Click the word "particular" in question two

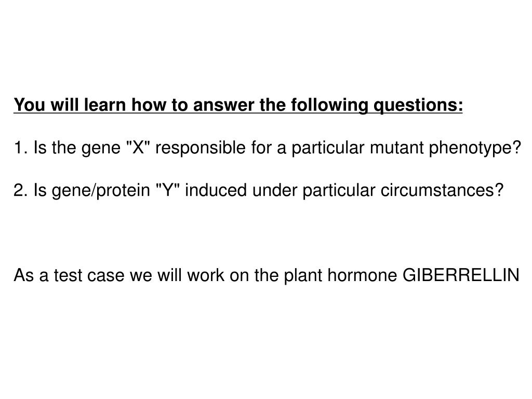tap(339, 190)
